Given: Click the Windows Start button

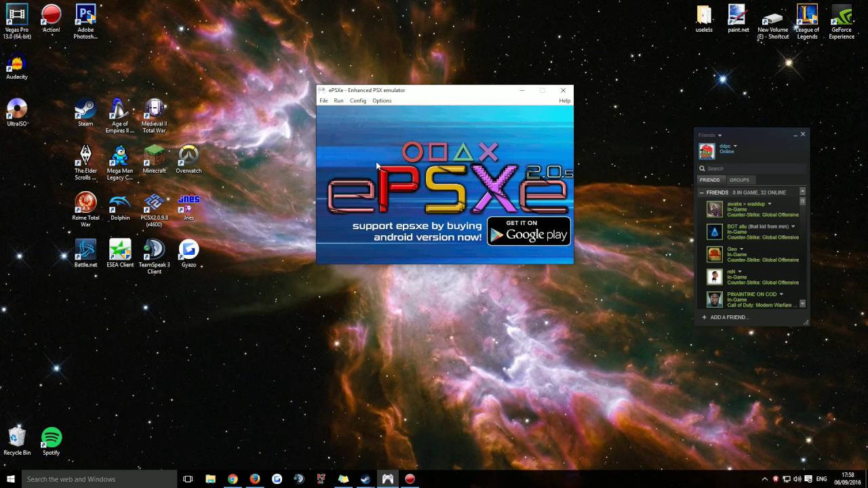Looking at the screenshot, I should click(x=10, y=479).
